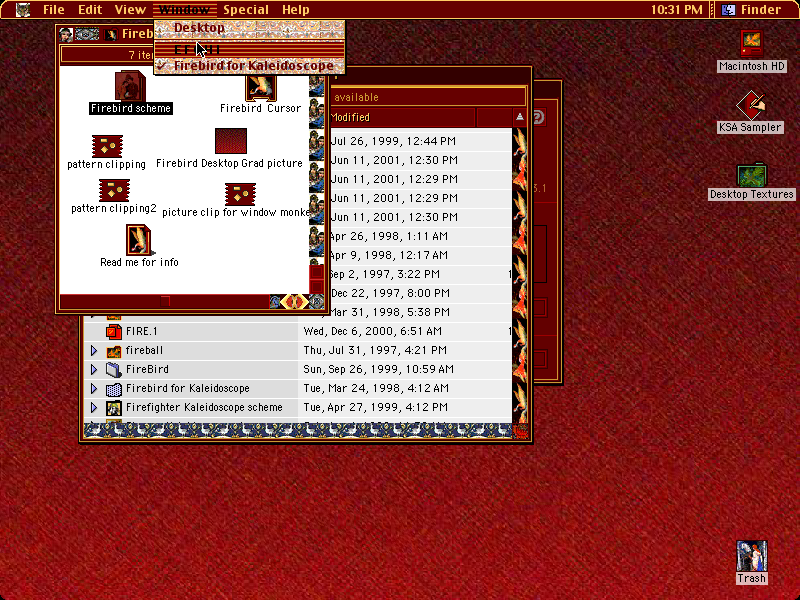Click the date Sun, Sep 26, 1999, 10:59 AM

[x=379, y=369]
